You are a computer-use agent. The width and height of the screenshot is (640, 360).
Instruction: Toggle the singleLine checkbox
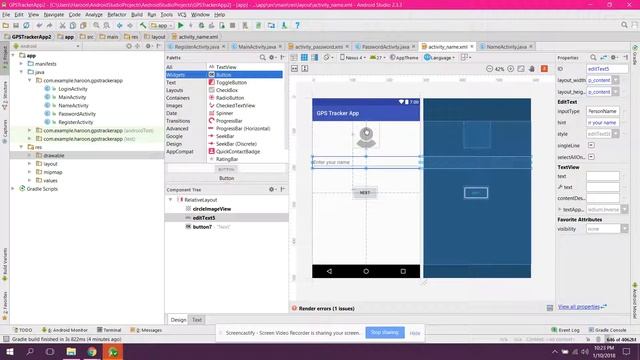(x=591, y=145)
